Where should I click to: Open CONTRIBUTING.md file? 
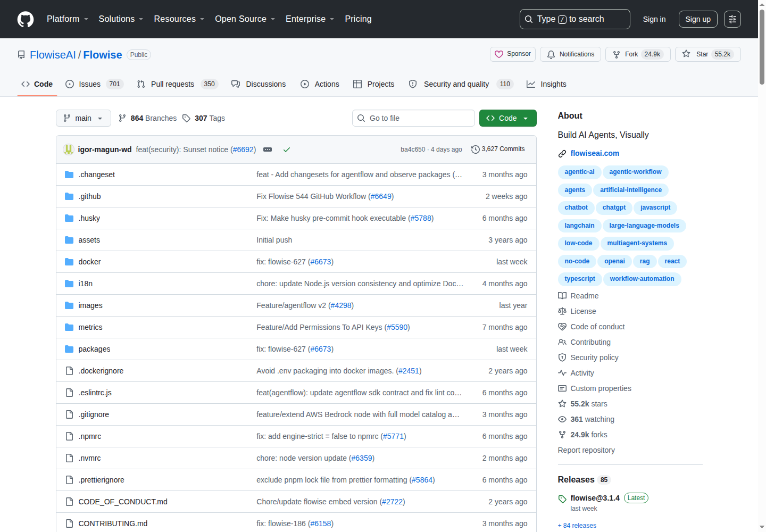[113, 523]
